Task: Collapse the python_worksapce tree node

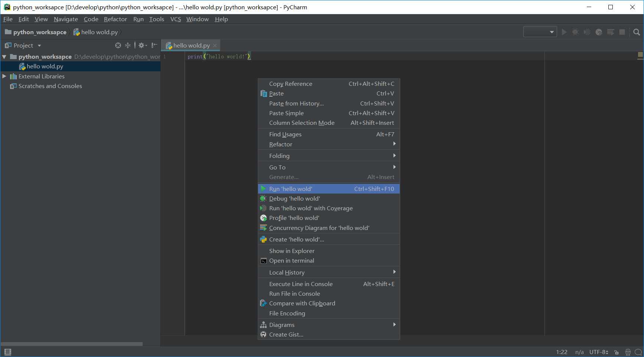Action: (x=4, y=57)
